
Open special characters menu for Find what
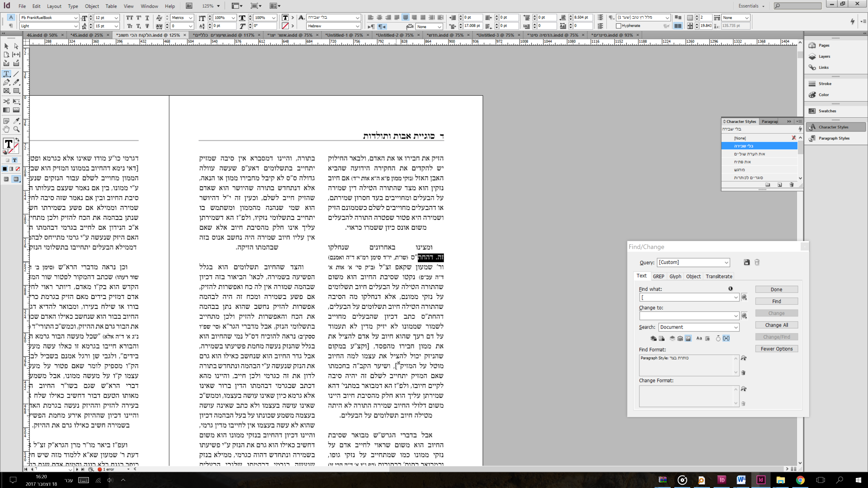744,297
